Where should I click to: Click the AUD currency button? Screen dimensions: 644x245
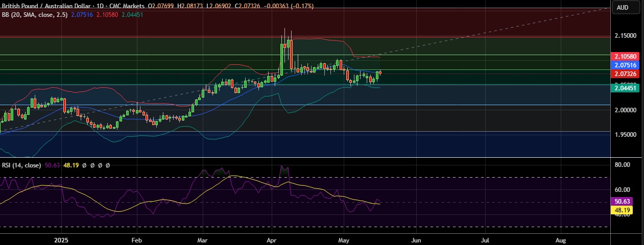[x=623, y=7]
